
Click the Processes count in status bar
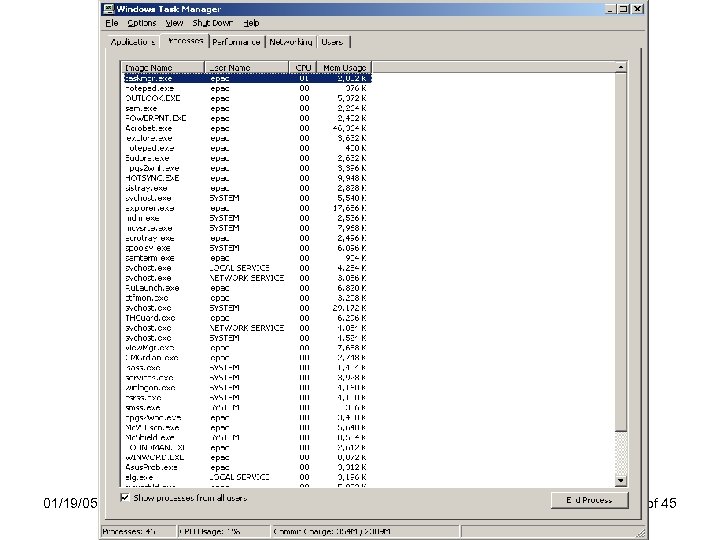pyautogui.click(x=138, y=532)
